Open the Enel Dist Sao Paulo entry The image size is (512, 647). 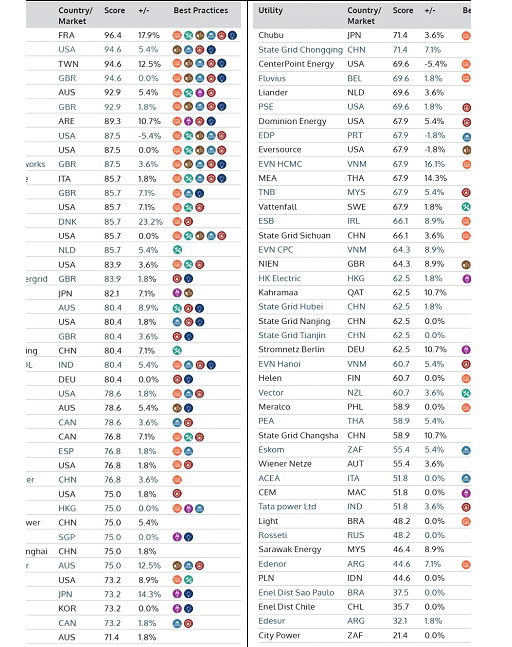pyautogui.click(x=296, y=593)
